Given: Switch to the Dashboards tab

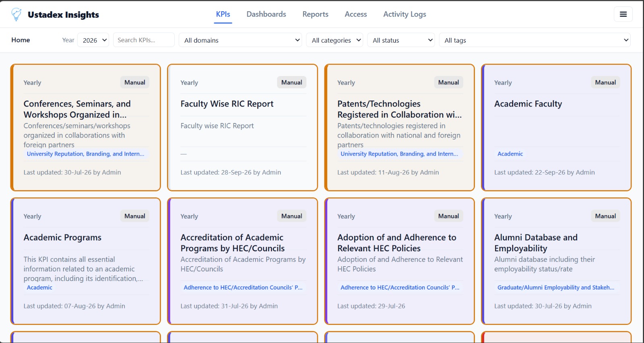Looking at the screenshot, I should tap(266, 14).
